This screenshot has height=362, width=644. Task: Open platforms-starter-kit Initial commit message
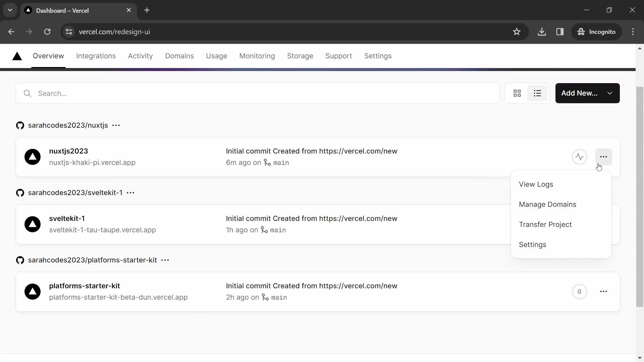coord(312,286)
